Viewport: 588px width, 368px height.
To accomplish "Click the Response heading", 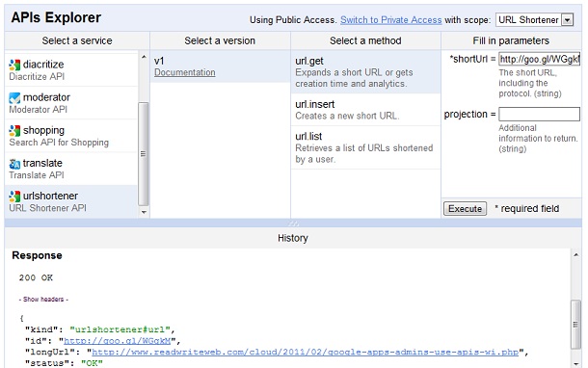I will [38, 255].
